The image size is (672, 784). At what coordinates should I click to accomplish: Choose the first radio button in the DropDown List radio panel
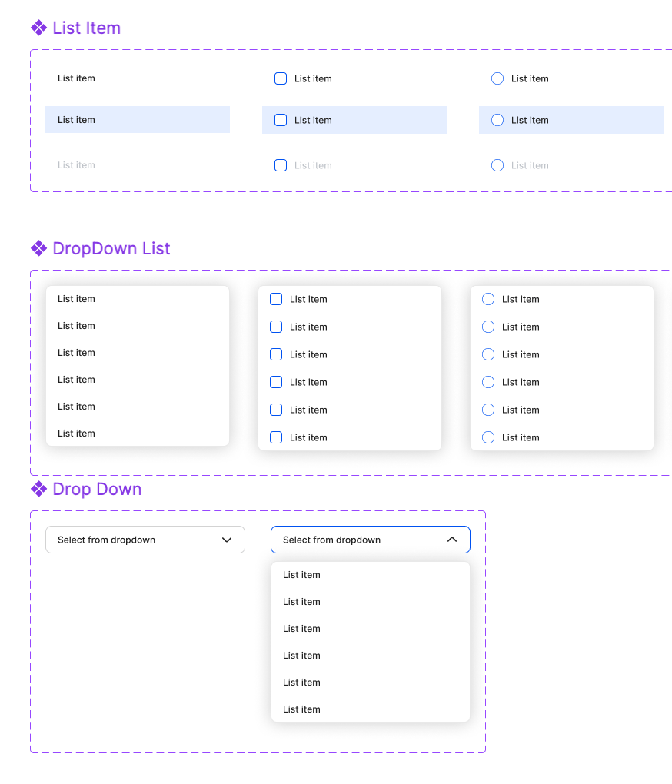488,299
